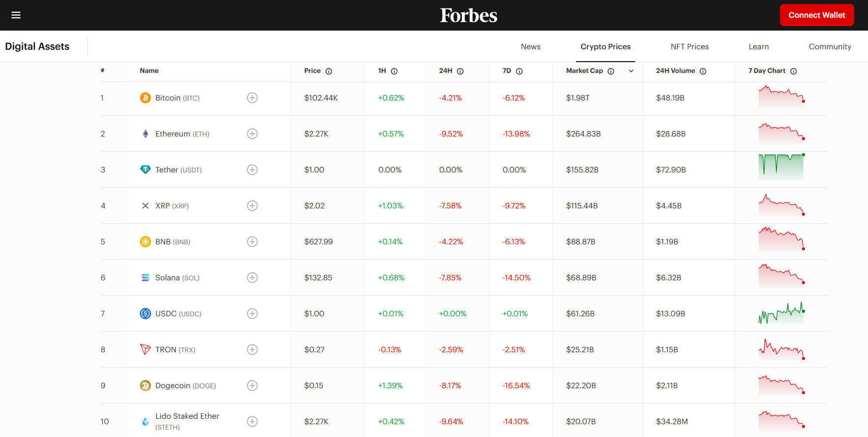Open the Digital Assets home link
Viewport: 868px width, 437px height.
click(x=37, y=46)
